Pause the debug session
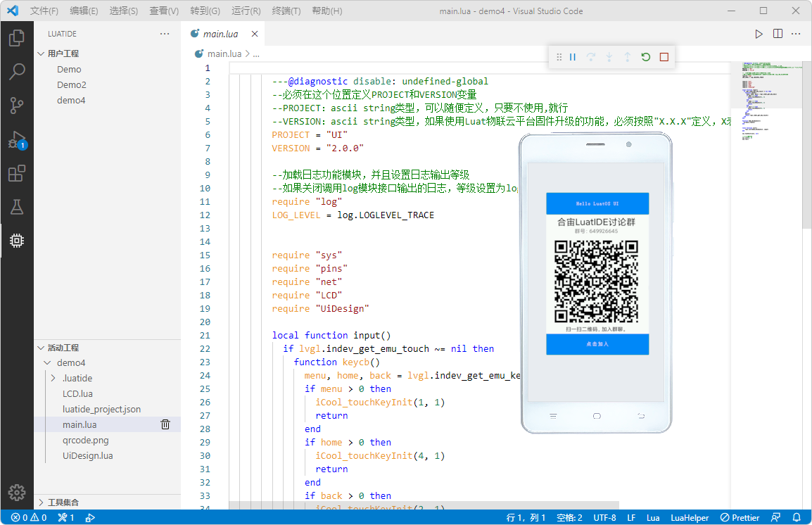This screenshot has width=812, height=525. point(573,57)
